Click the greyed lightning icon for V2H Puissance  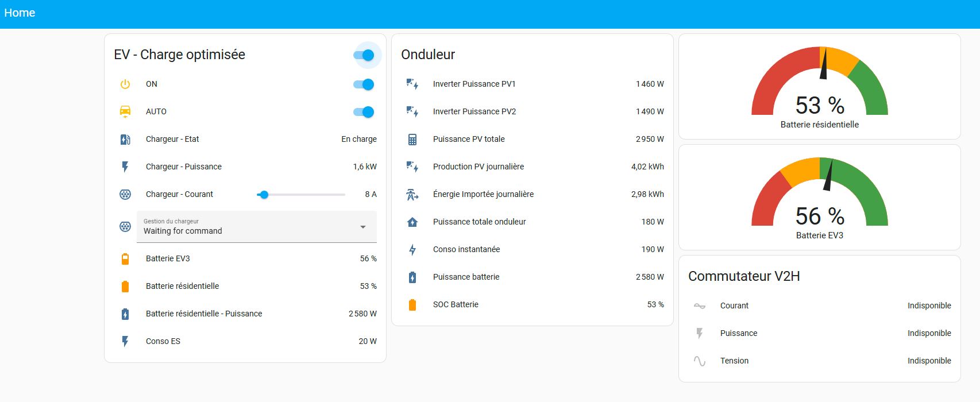700,334
